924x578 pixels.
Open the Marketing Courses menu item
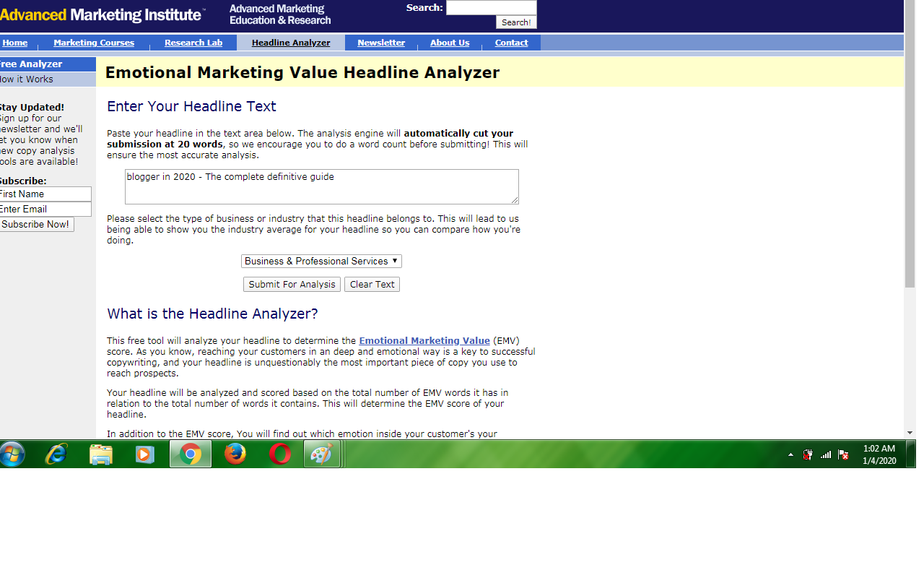[x=94, y=43]
